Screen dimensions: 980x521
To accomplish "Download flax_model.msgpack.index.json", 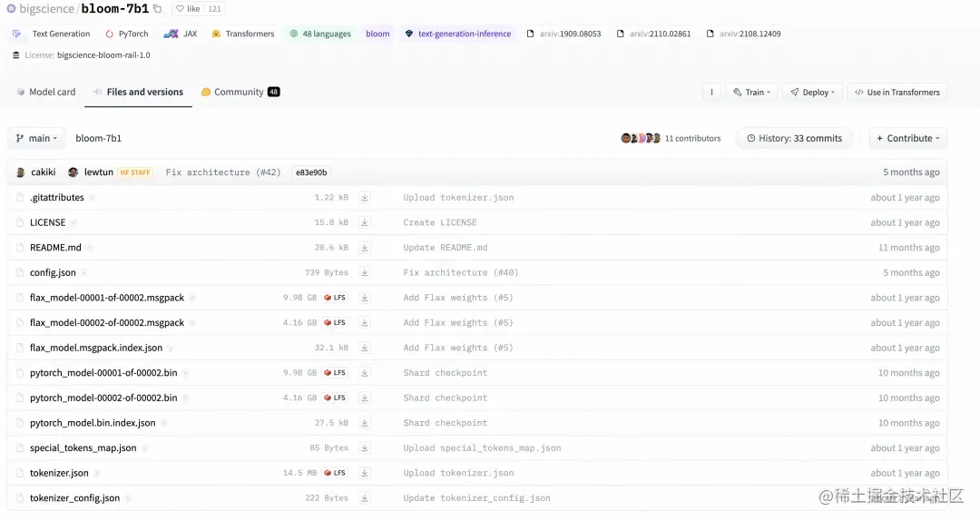I will pos(365,348).
